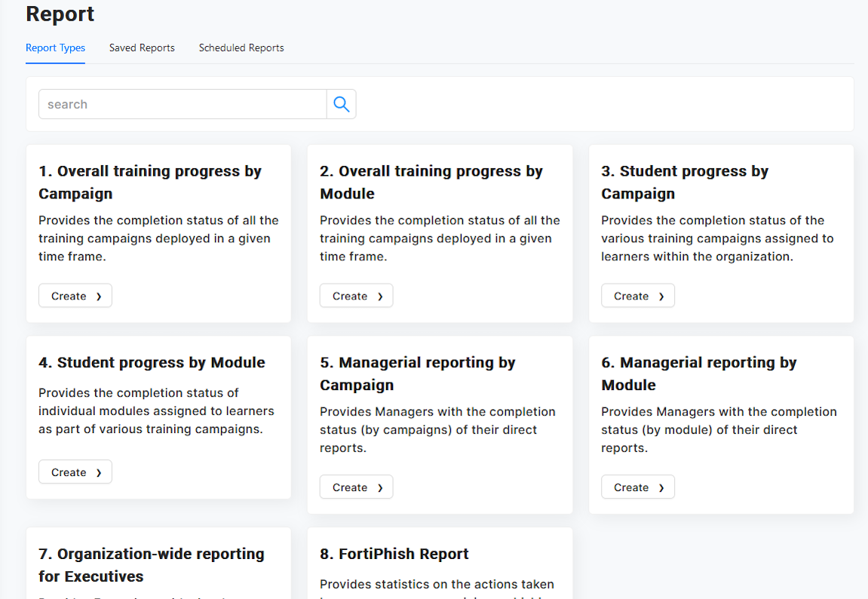Focus the report search input field
The height and width of the screenshot is (599, 868).
182,104
